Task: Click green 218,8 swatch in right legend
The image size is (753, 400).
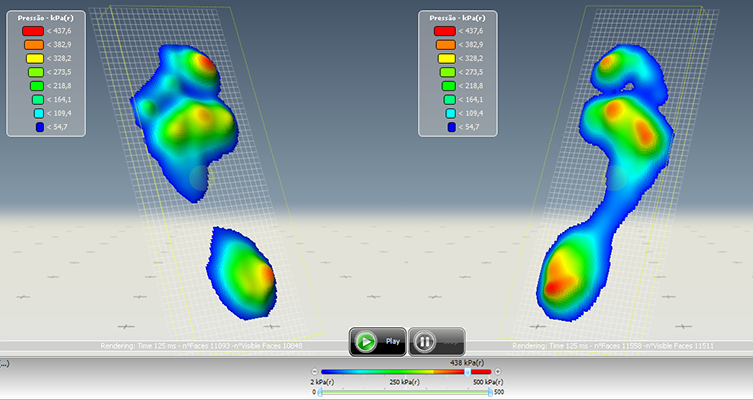Action: (x=444, y=86)
